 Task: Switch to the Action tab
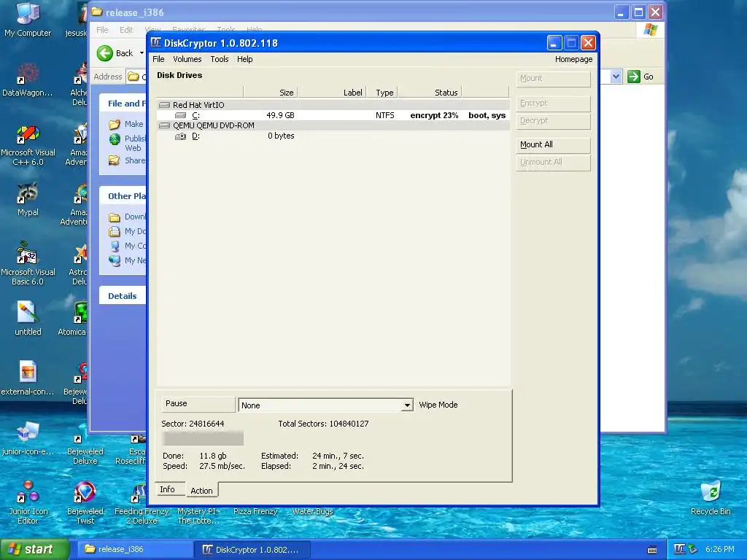(x=201, y=491)
